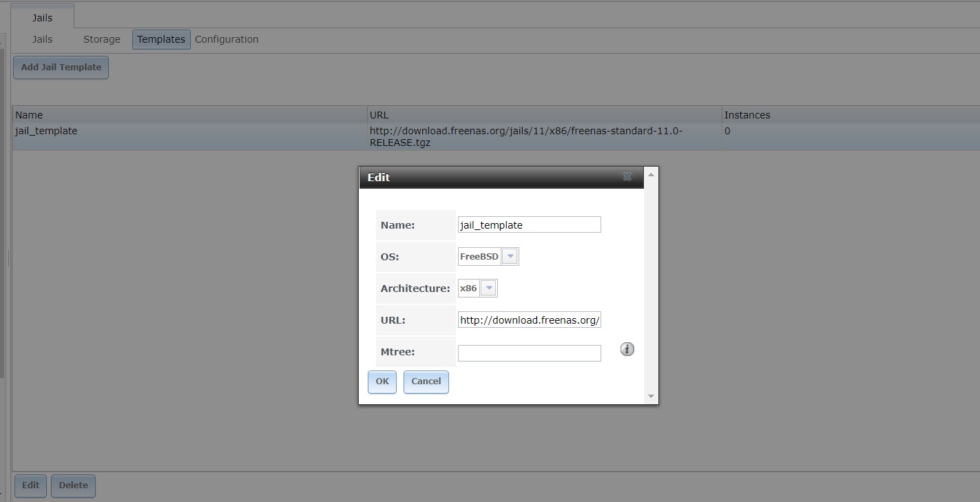This screenshot has height=502, width=980.
Task: Sort by the Instances column header
Action: 851,115
